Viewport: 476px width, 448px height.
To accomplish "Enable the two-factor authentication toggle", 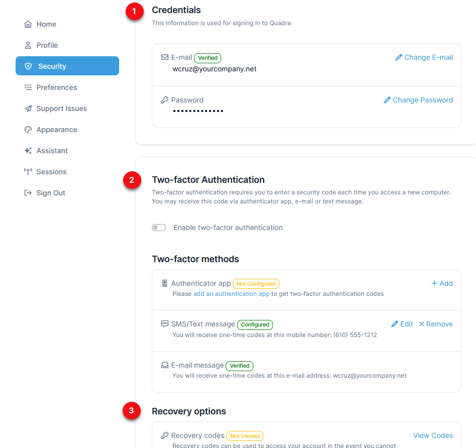I will (159, 228).
